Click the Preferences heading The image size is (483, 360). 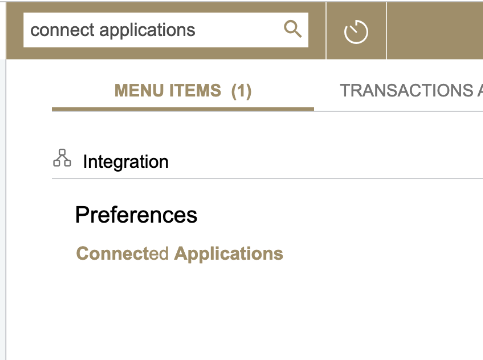click(x=136, y=215)
